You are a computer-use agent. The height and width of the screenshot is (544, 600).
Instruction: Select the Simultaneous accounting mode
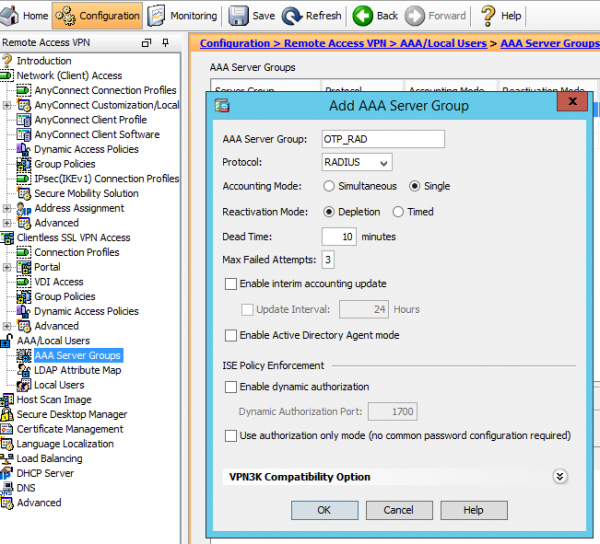pyautogui.click(x=329, y=186)
